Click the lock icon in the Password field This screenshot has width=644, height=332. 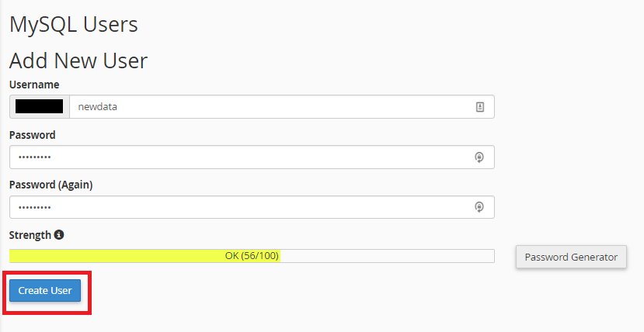coord(479,157)
